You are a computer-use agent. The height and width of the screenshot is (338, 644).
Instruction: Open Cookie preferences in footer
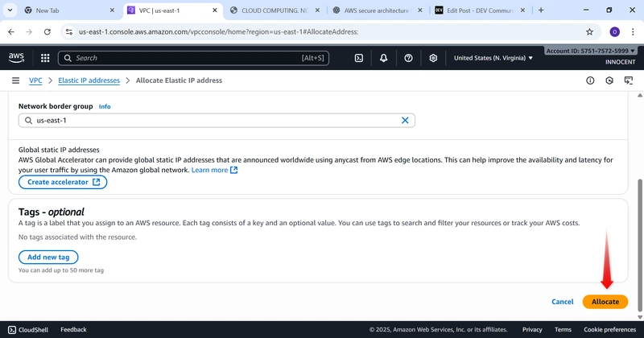(610, 330)
